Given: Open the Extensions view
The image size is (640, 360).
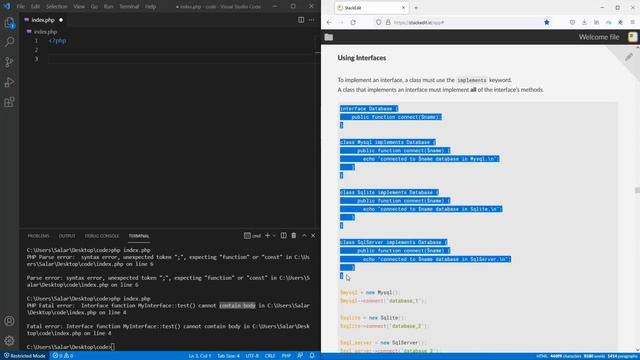Looking at the screenshot, I should (9, 102).
